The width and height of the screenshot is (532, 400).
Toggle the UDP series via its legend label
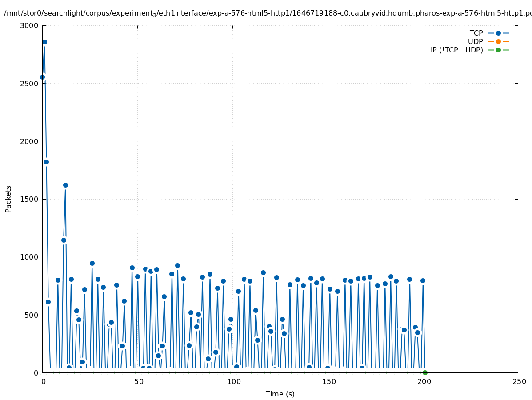(x=475, y=41)
